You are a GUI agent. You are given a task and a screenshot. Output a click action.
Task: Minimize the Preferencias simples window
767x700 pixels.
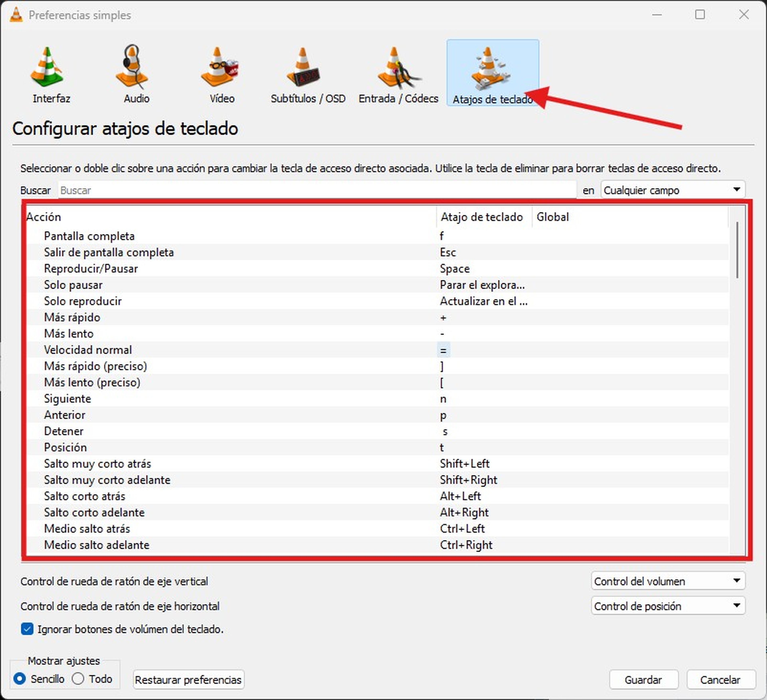(x=657, y=14)
